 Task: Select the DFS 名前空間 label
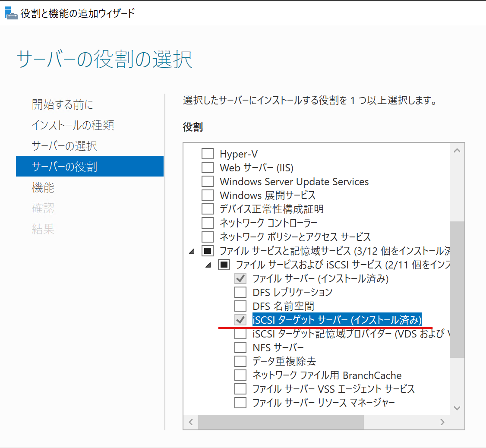pos(283,306)
